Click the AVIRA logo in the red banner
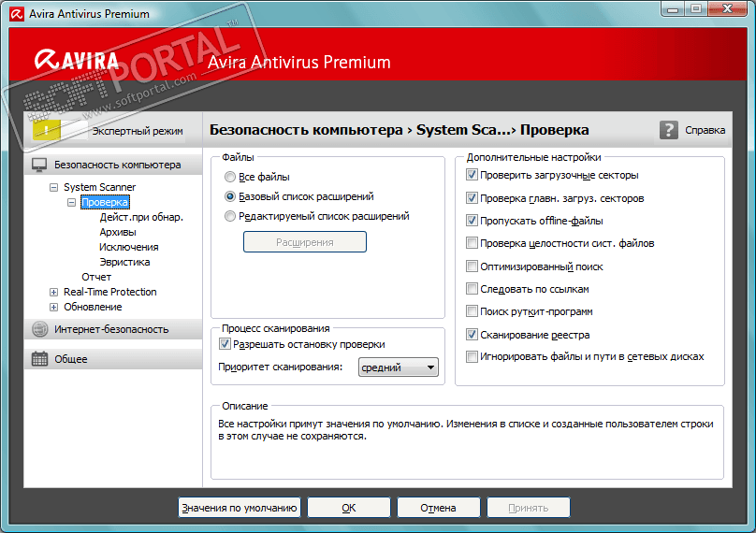 click(x=77, y=61)
